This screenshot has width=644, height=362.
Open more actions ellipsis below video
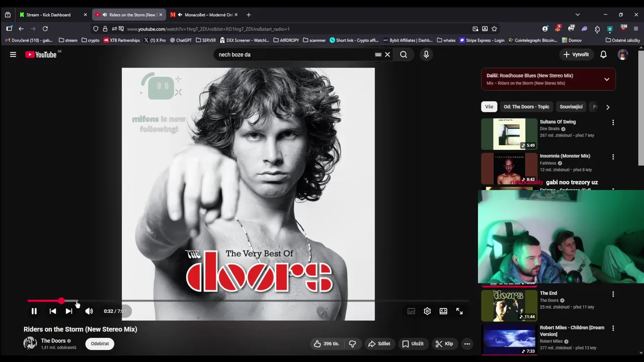tap(467, 344)
